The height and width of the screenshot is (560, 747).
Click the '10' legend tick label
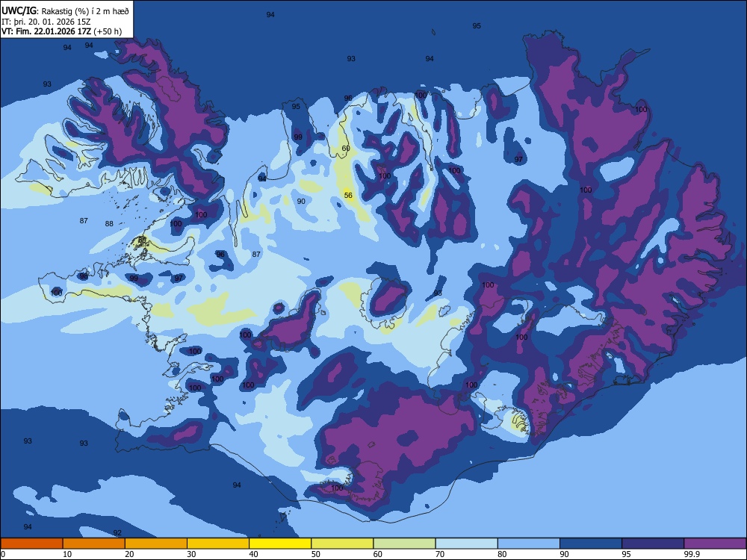tap(67, 554)
